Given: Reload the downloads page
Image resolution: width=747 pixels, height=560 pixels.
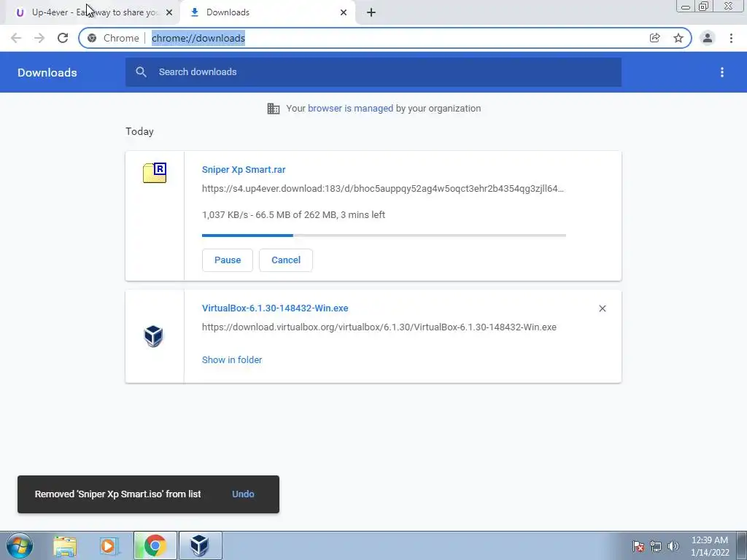Looking at the screenshot, I should (x=63, y=38).
